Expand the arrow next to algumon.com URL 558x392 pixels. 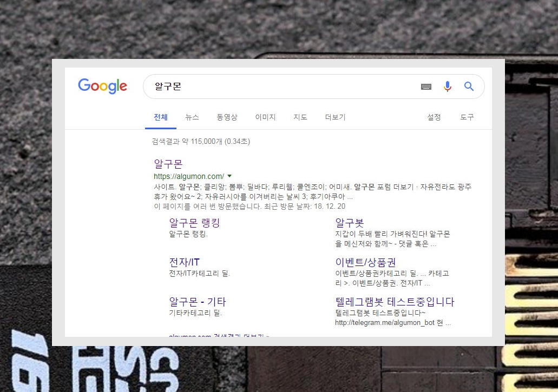[229, 176]
